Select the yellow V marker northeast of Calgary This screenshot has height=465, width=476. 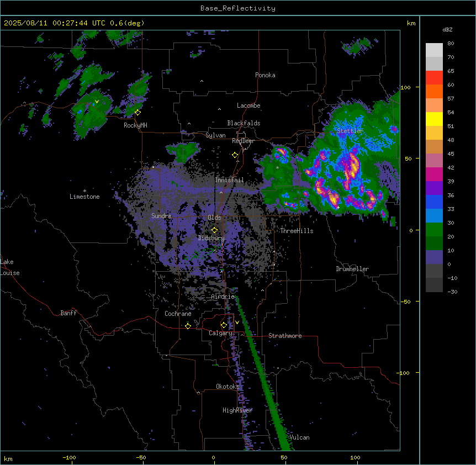coord(237,323)
